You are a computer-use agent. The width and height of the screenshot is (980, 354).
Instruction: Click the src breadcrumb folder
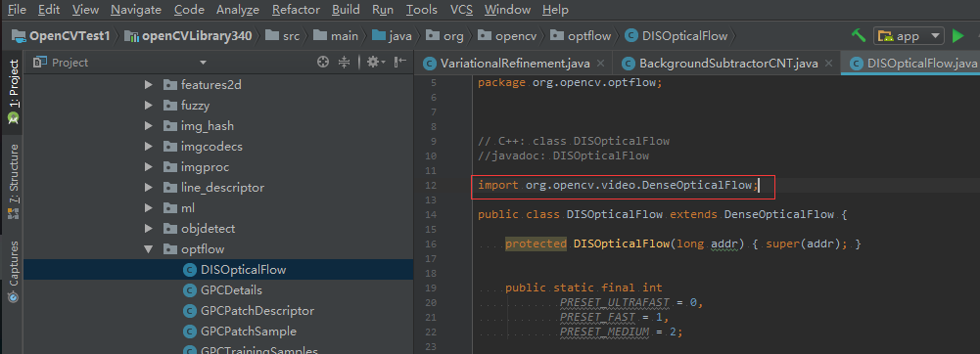click(283, 36)
